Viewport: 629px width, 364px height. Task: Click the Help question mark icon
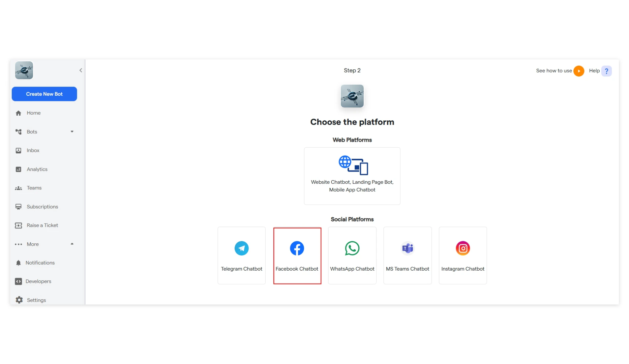click(x=606, y=71)
